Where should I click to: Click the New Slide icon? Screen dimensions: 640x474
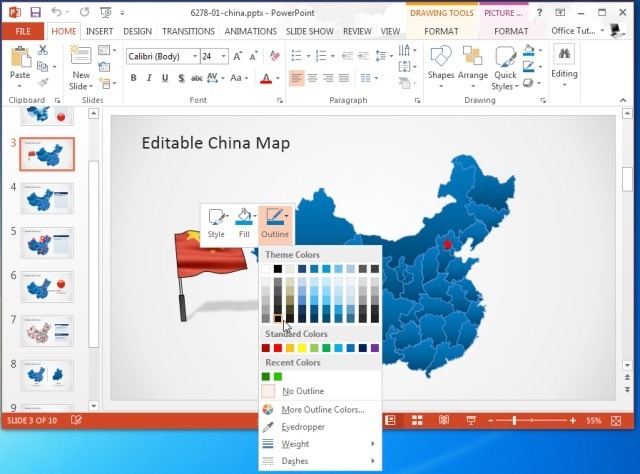[x=81, y=56]
